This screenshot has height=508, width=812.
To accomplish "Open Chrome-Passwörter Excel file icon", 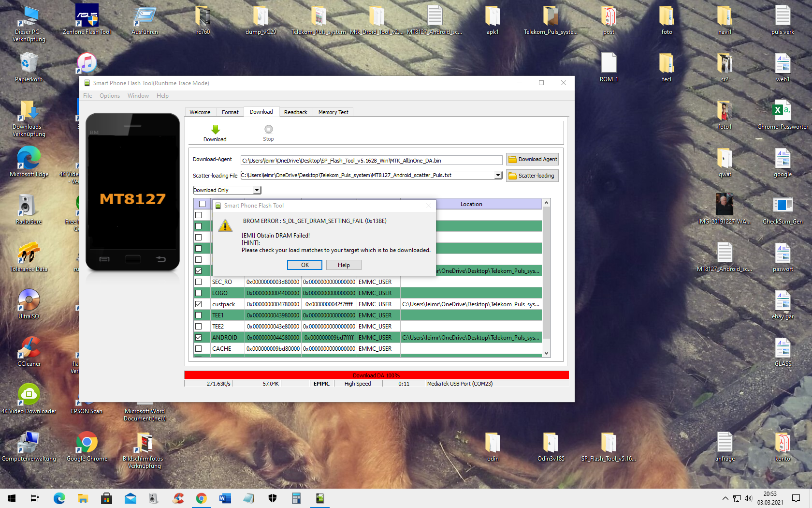I will [x=783, y=115].
